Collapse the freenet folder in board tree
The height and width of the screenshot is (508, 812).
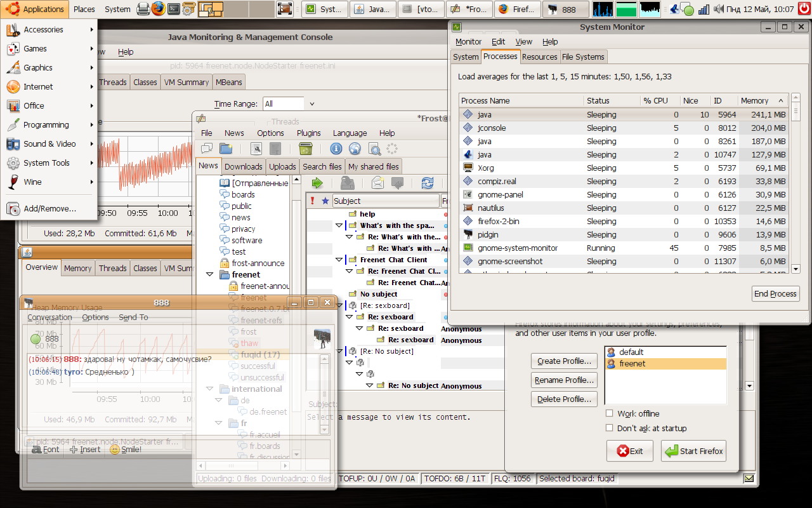209,275
